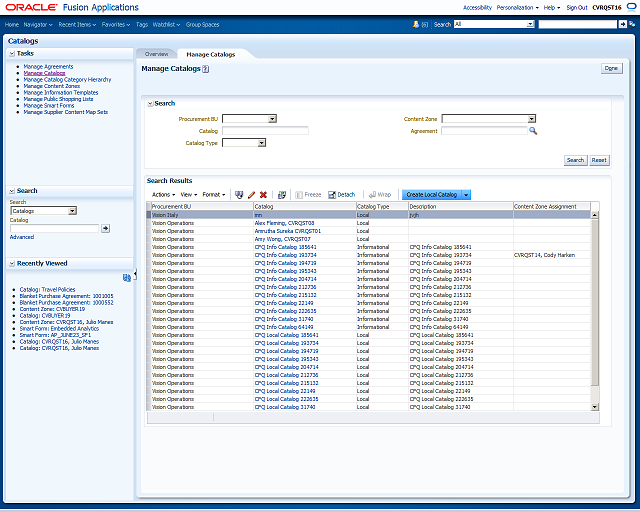The image size is (640, 512).
Task: Open the Actions menu in Search Results
Action: pos(163,195)
